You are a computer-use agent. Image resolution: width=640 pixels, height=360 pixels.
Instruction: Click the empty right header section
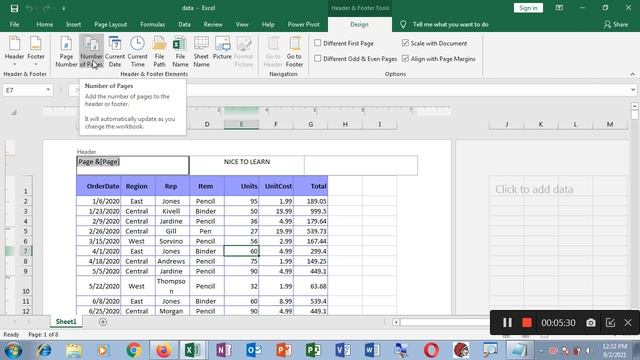tap(361, 165)
